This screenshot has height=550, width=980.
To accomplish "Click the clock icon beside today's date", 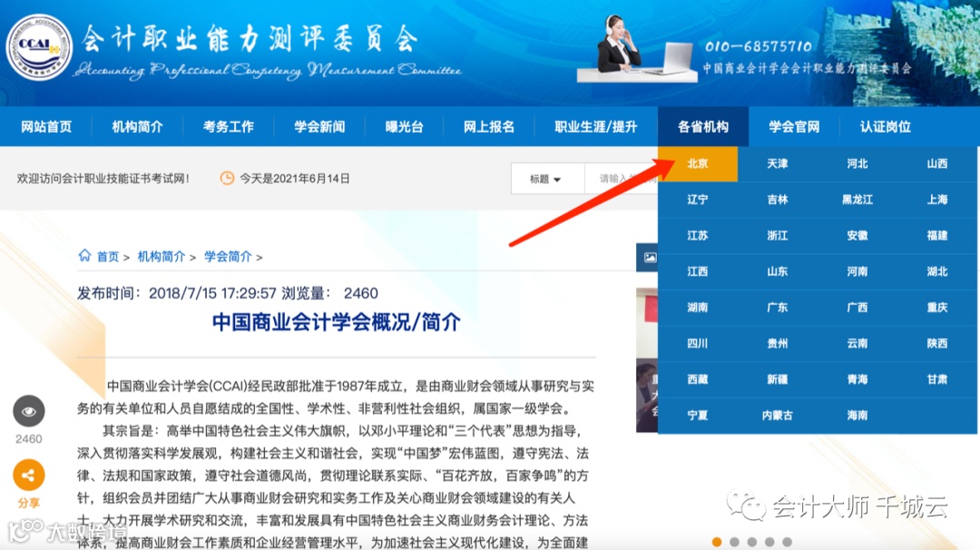I will 227,178.
